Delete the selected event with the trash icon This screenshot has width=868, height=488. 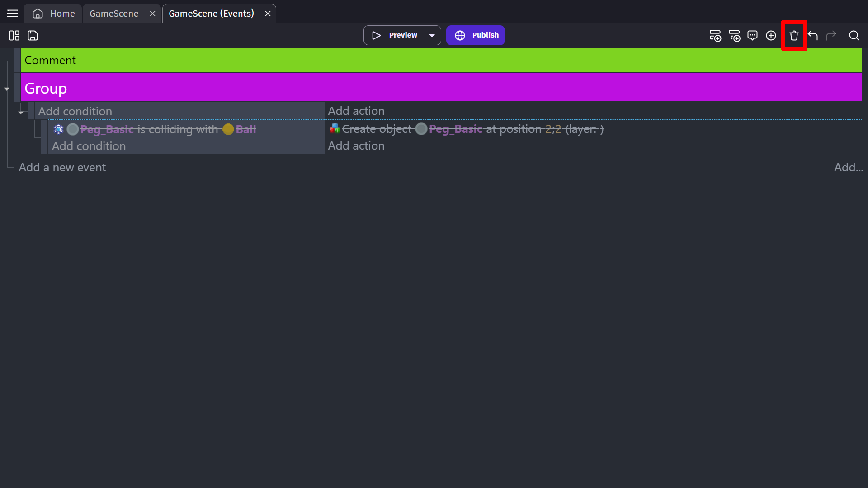[794, 35]
